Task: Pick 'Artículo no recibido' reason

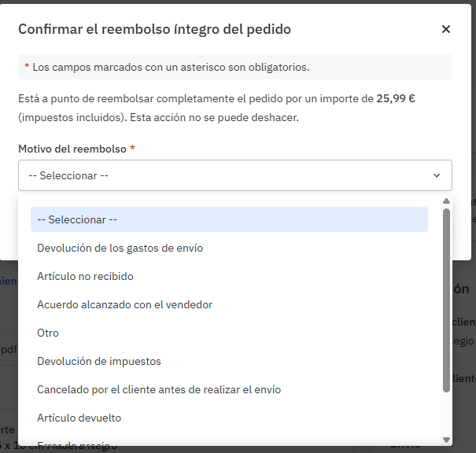Action: coord(85,276)
